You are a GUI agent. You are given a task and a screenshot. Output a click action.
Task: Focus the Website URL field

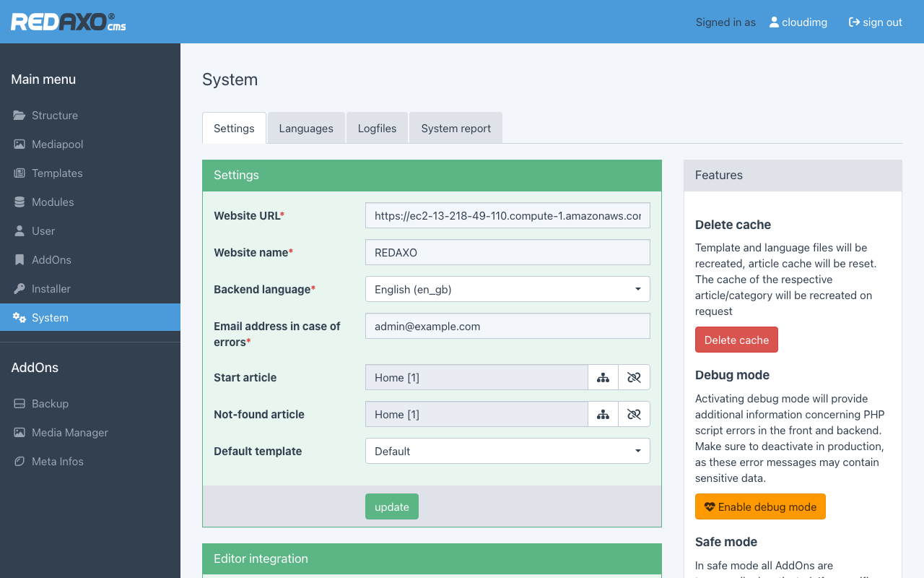point(507,215)
